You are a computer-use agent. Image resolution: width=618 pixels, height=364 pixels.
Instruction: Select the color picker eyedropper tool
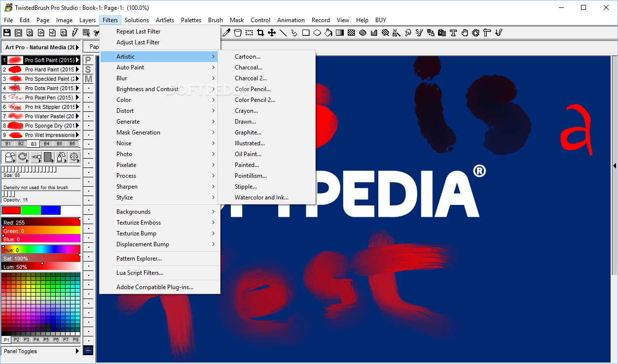point(226,33)
